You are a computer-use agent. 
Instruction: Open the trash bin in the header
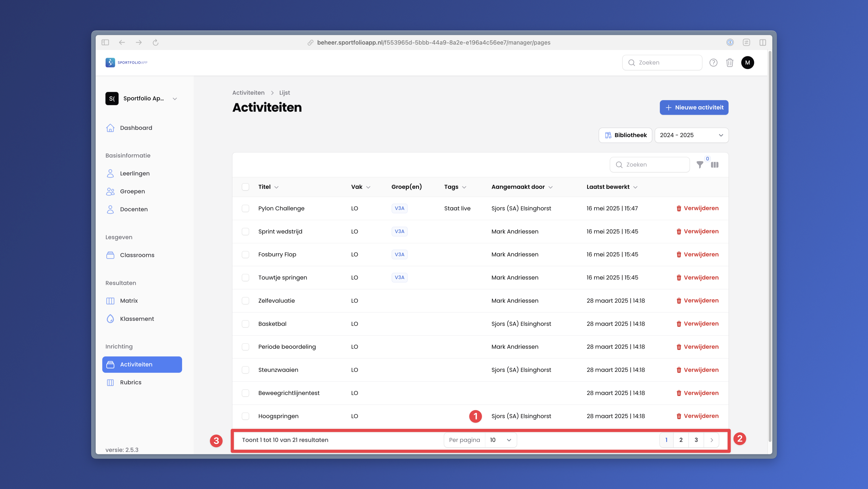[730, 63]
